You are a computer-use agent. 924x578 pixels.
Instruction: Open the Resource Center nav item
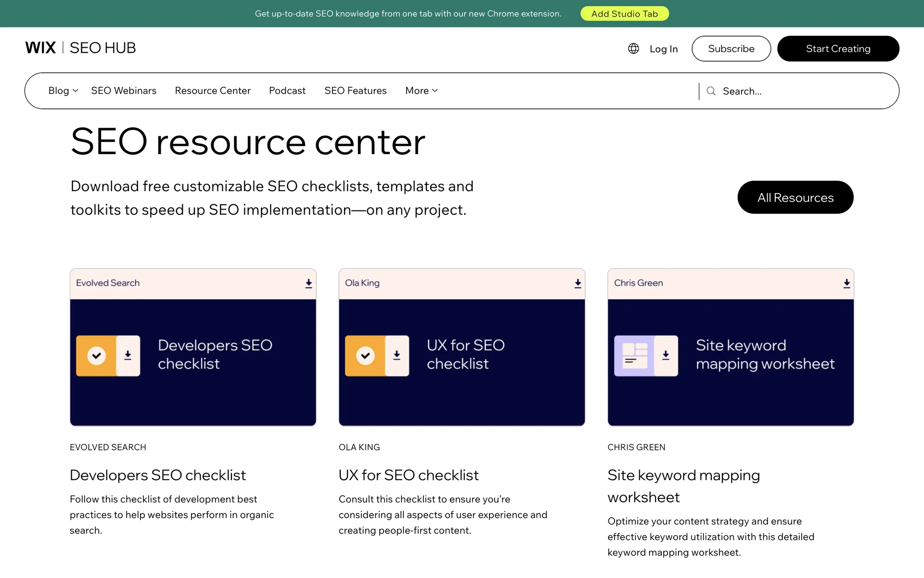[213, 91]
